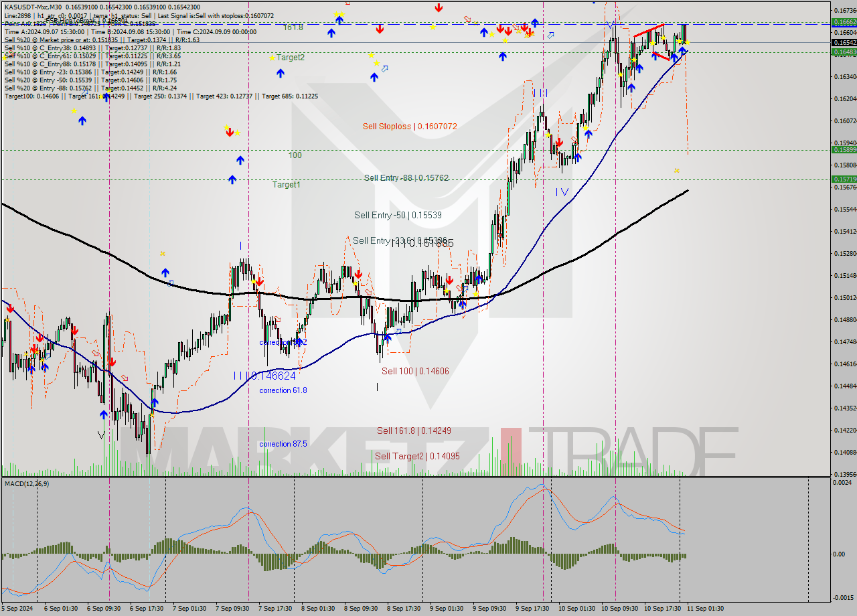Click the 'Sell 100 | 0.14606' label
Image resolution: width=857 pixels, height=616 pixels.
415,371
